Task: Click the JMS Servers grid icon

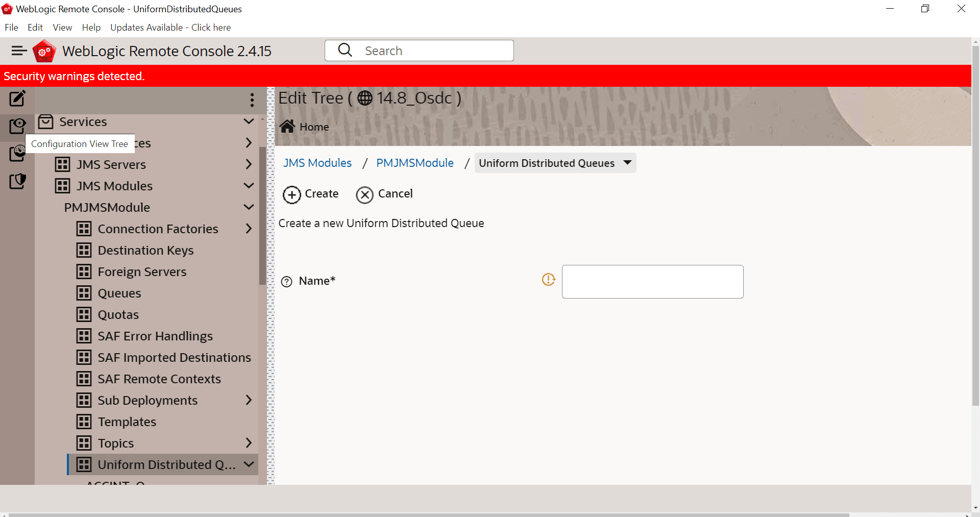Action: click(63, 164)
